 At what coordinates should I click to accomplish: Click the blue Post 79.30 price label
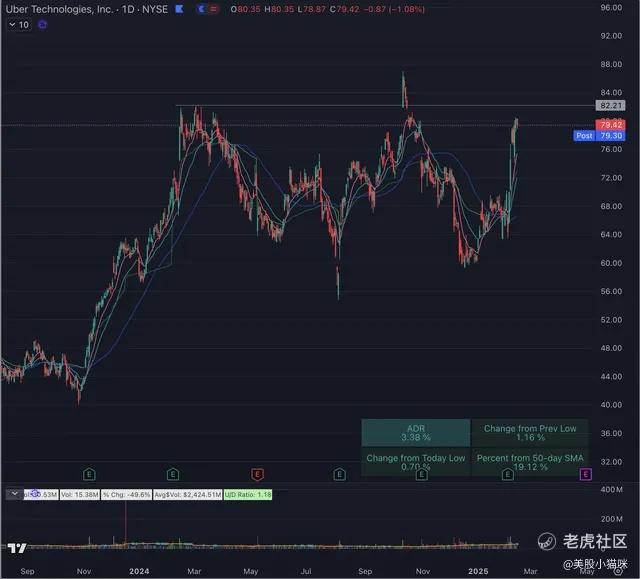point(599,135)
